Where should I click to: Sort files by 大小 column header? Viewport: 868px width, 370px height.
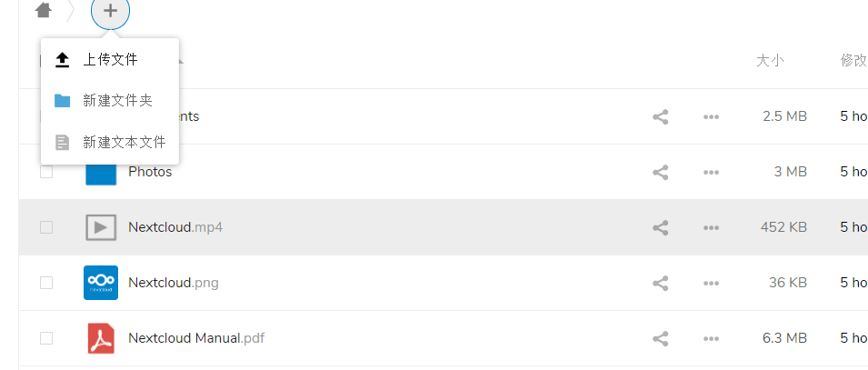(770, 60)
